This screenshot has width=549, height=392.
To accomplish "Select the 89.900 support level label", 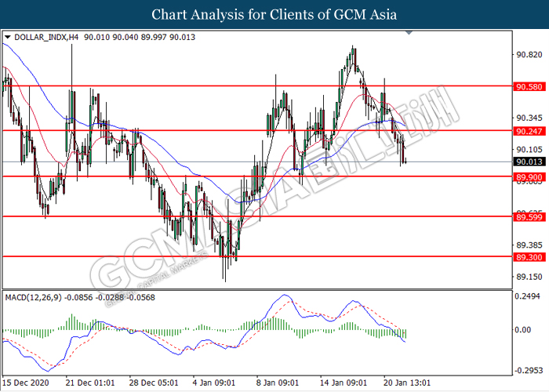I will (x=529, y=177).
